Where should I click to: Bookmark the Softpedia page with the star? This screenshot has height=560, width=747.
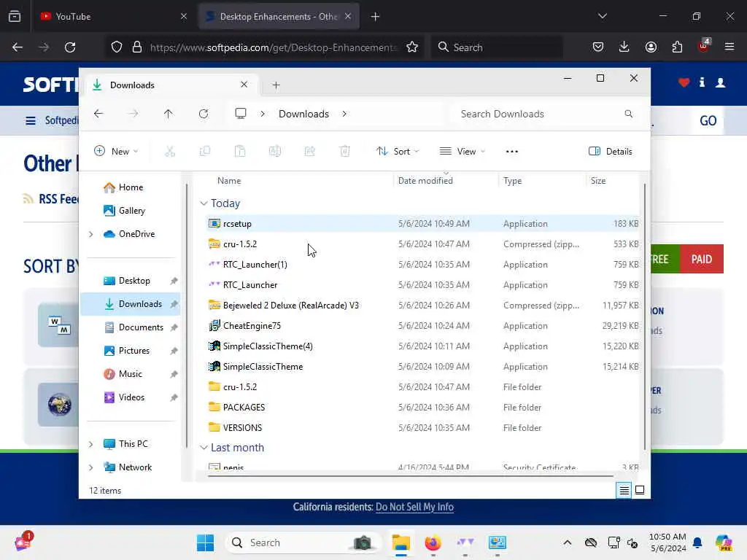click(x=412, y=47)
